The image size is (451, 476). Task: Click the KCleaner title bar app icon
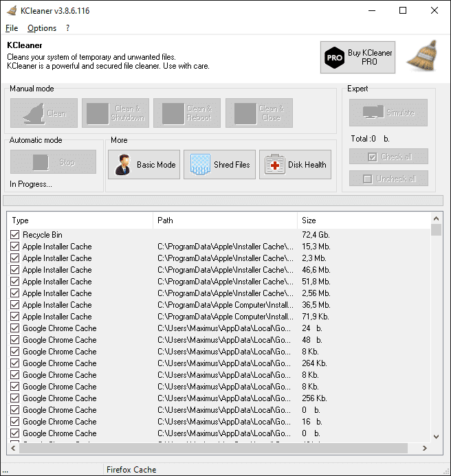12,10
